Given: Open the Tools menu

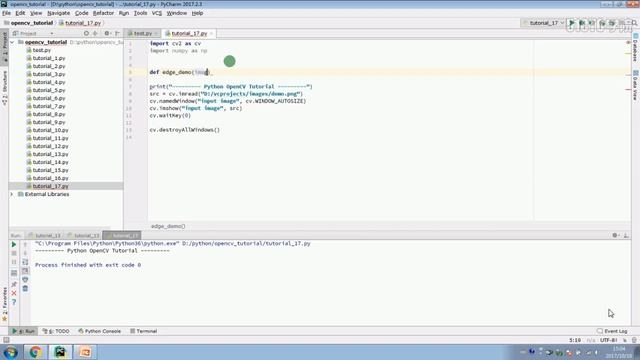Looking at the screenshot, I should tap(140, 13).
